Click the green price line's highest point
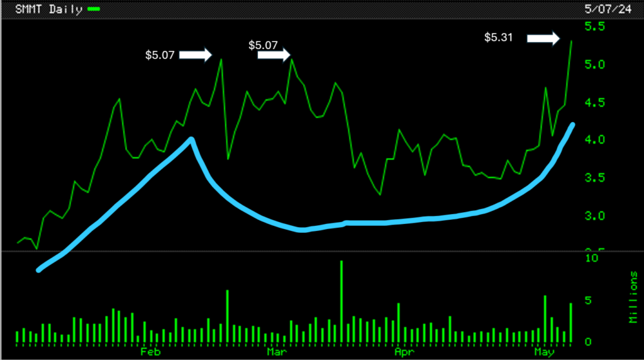Viewport: 644px width, 360px height. pyautogui.click(x=571, y=41)
